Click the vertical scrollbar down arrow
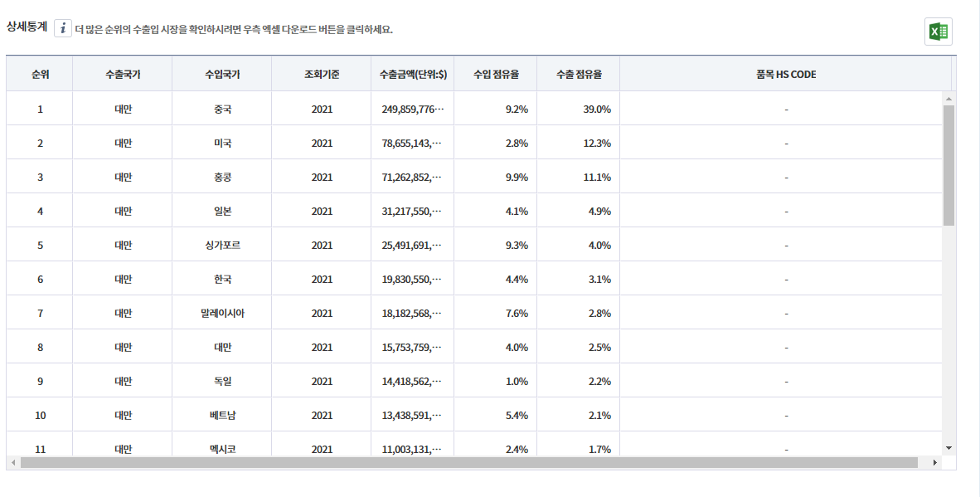 coord(948,447)
